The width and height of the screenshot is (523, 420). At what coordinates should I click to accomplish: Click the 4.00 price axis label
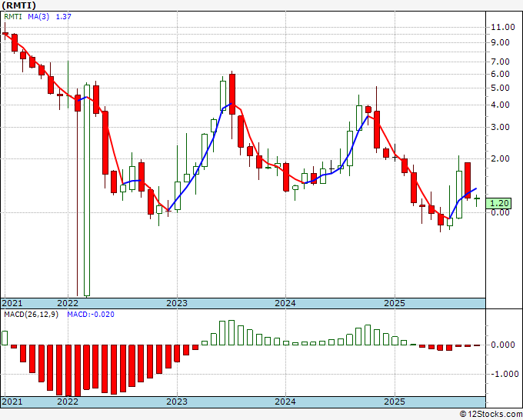coord(501,105)
